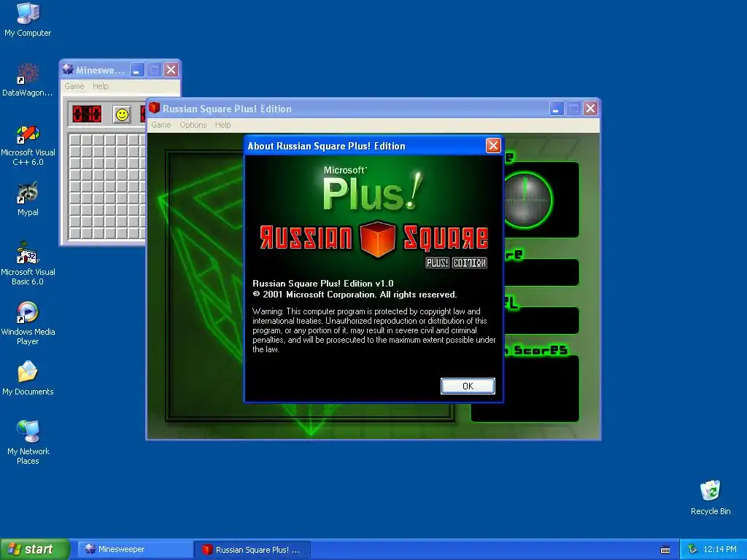This screenshot has width=747, height=560.
Task: Select the Recycle Bin icon
Action: coord(711,497)
